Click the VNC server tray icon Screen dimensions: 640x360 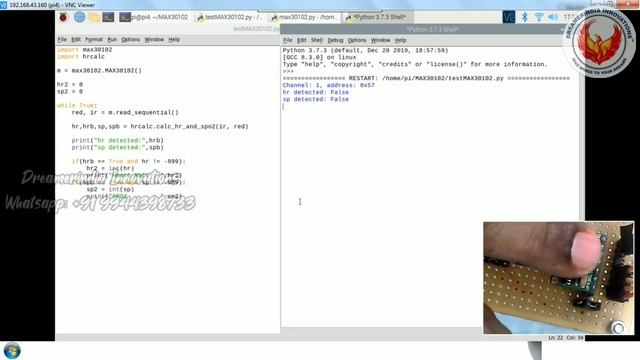(x=509, y=17)
